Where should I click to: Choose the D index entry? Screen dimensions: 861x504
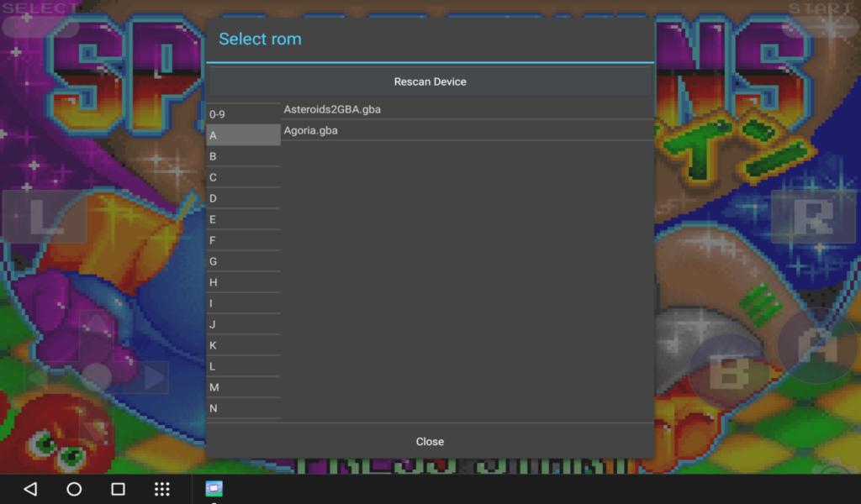[243, 198]
